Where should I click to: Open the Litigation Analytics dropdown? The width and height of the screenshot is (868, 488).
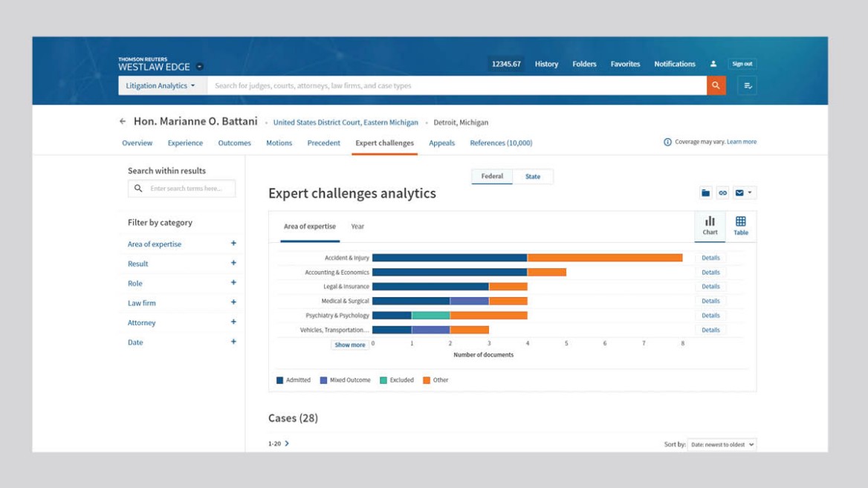(x=161, y=85)
